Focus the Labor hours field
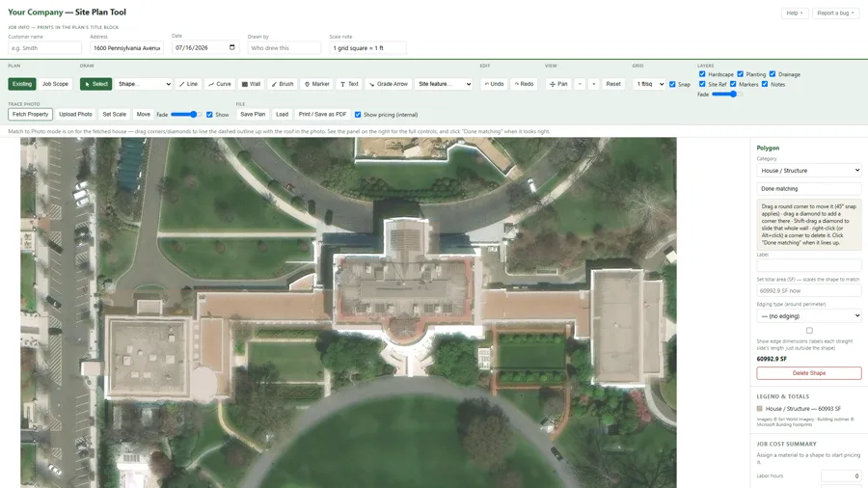 click(x=841, y=475)
